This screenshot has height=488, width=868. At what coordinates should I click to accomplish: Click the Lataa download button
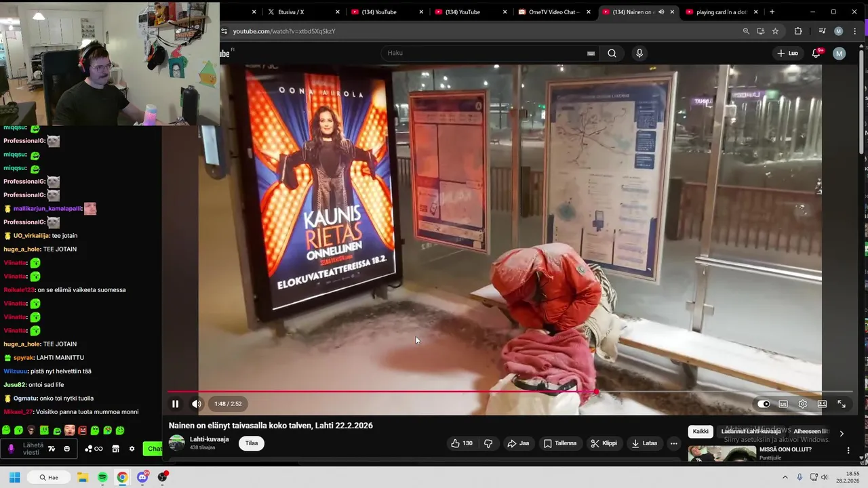(644, 443)
